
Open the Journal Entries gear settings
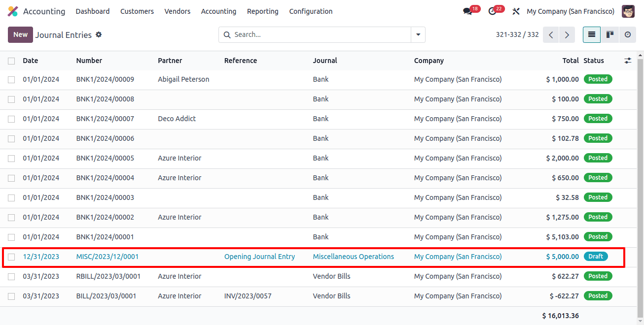pos(99,34)
